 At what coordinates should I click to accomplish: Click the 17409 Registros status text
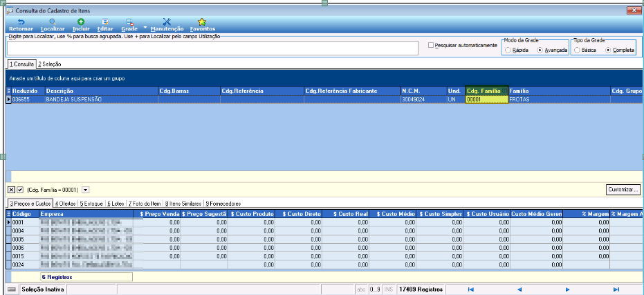(x=421, y=289)
